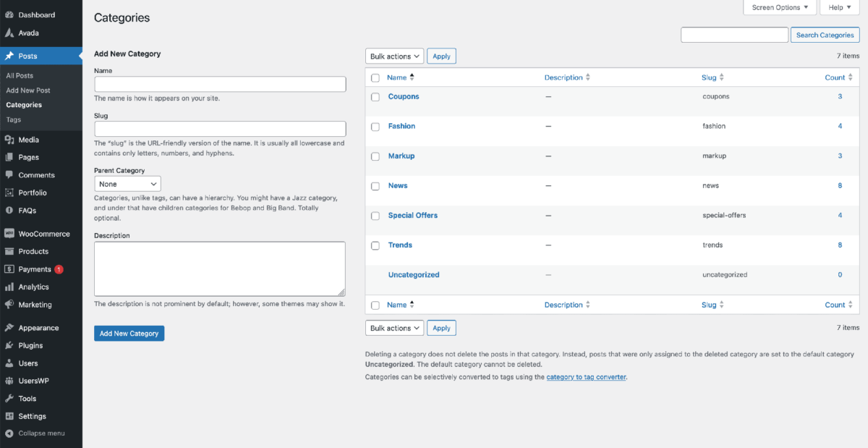This screenshot has height=448, width=868.
Task: Click inside the search categories input field
Action: pyautogui.click(x=734, y=34)
